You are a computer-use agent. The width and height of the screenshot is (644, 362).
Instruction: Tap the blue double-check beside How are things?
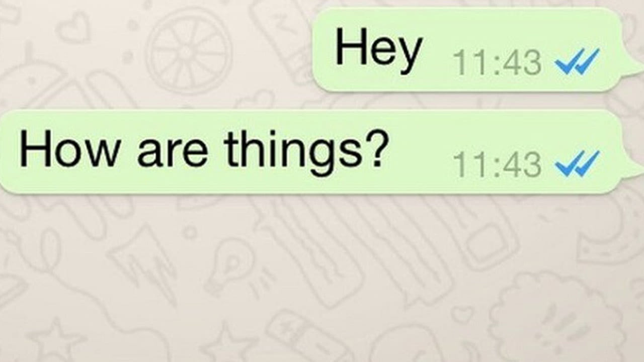[x=577, y=164]
